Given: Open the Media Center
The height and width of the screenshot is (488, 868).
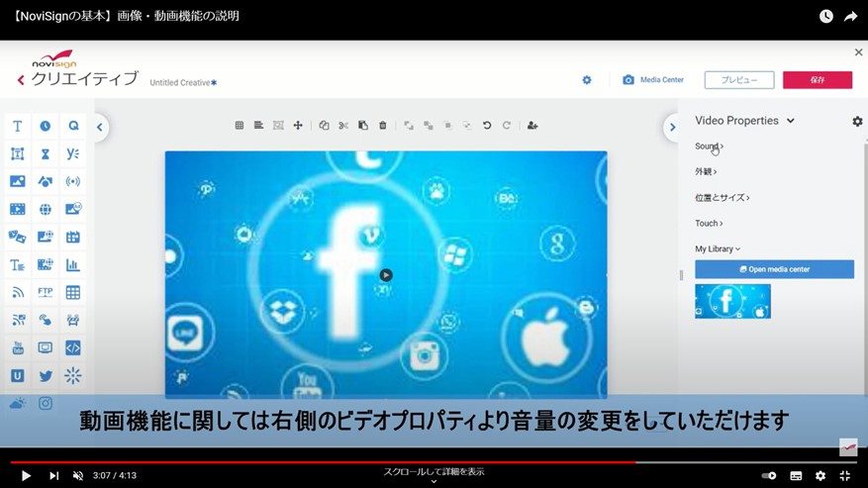Looking at the screenshot, I should [x=653, y=80].
